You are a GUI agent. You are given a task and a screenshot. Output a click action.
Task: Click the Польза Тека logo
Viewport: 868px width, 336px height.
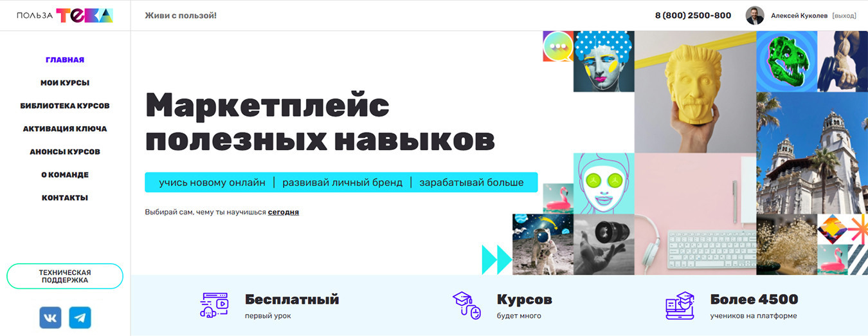[65, 15]
